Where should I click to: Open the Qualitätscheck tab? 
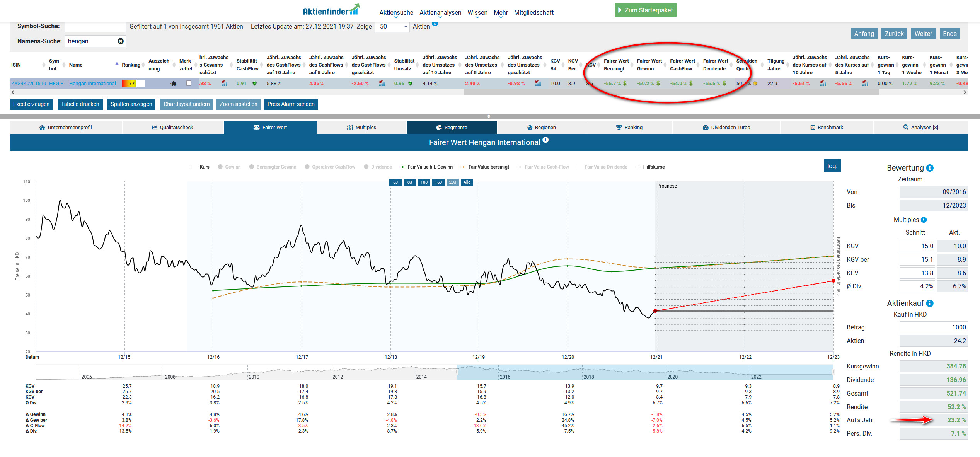click(172, 127)
